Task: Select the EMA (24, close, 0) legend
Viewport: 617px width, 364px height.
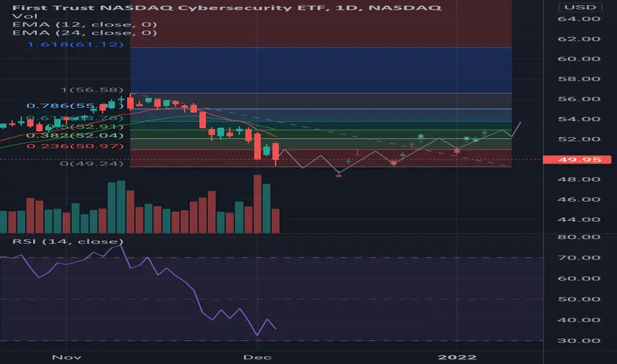Action: [x=85, y=32]
